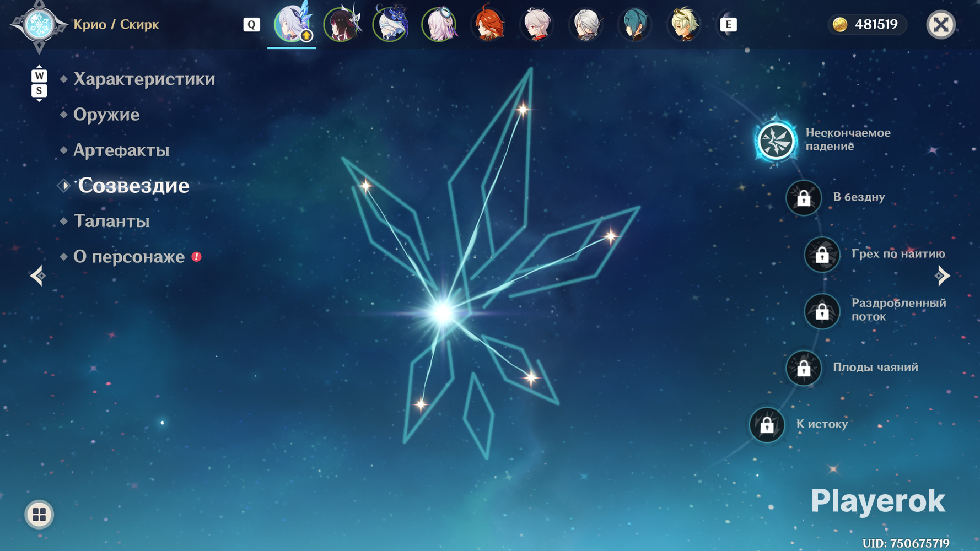
Task: Click the Грех по наитию label
Action: pyautogui.click(x=898, y=254)
